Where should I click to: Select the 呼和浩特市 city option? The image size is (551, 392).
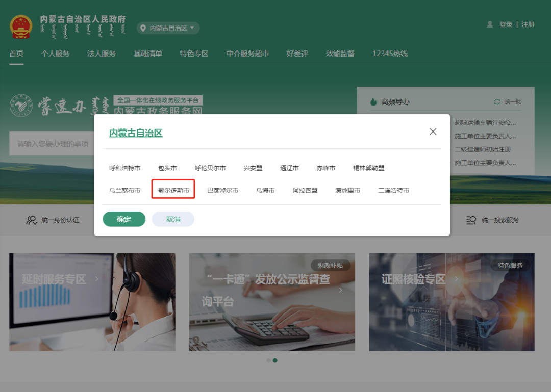(125, 168)
